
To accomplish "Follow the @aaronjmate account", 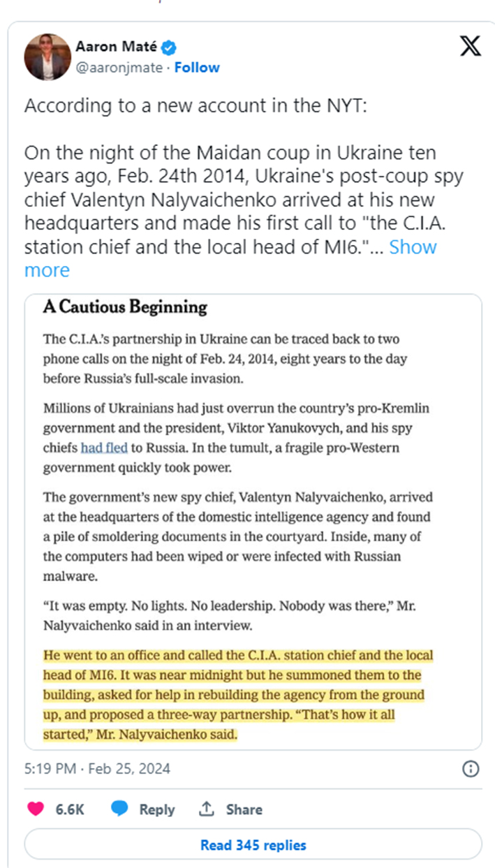I will click(197, 68).
